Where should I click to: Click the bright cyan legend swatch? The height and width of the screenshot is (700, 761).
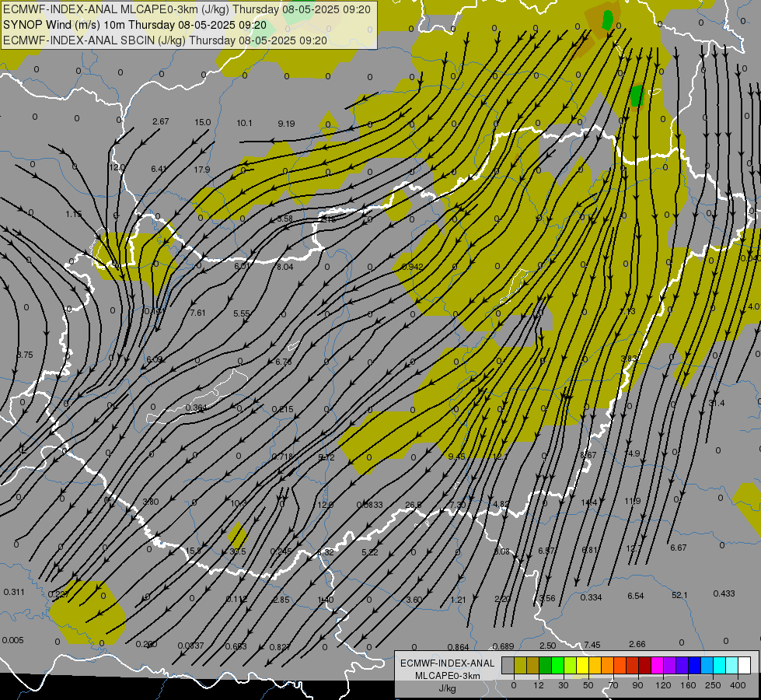pyautogui.click(x=719, y=665)
